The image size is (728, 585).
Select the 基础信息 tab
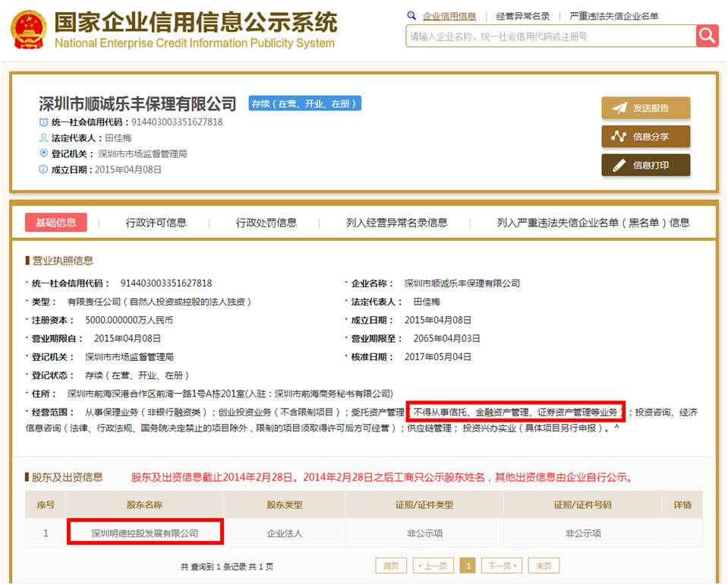pos(55,223)
